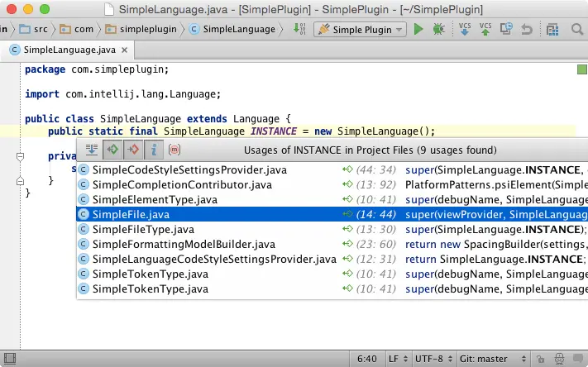Image resolution: width=588 pixels, height=367 pixels.
Task: Open the Git: master branch menu
Action: 493,359
